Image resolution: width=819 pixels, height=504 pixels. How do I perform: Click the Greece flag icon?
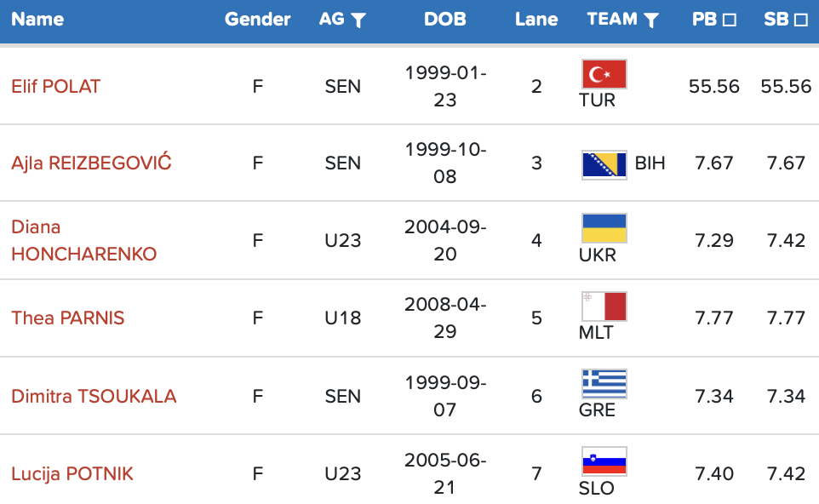pos(604,384)
